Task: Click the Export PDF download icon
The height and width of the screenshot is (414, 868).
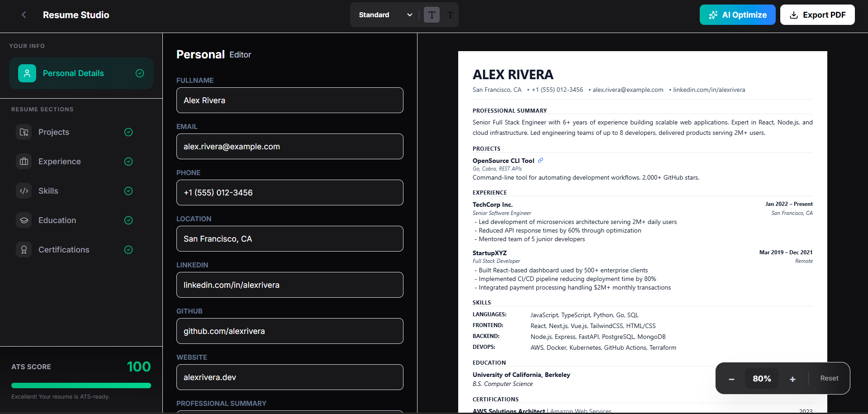Action: [x=794, y=15]
